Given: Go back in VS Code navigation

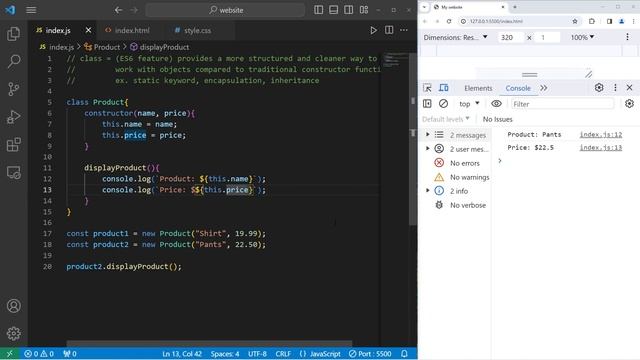Looking at the screenshot, I should click(118, 10).
